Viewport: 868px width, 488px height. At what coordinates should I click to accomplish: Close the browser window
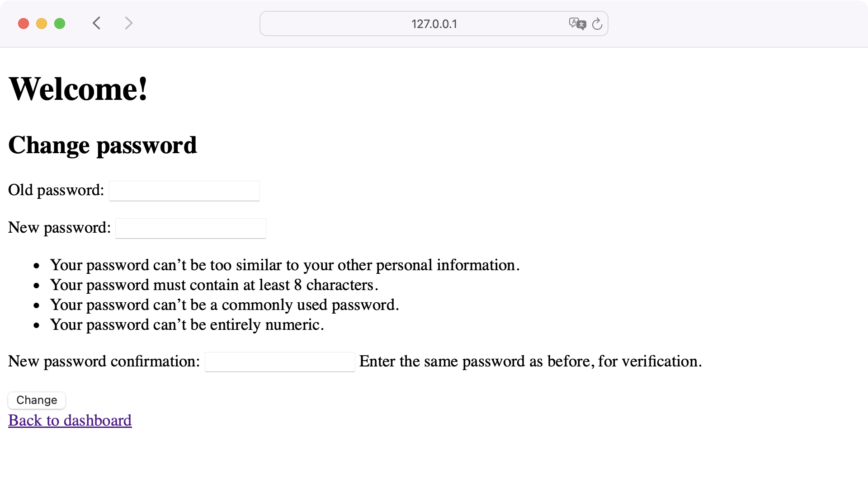[x=24, y=23]
